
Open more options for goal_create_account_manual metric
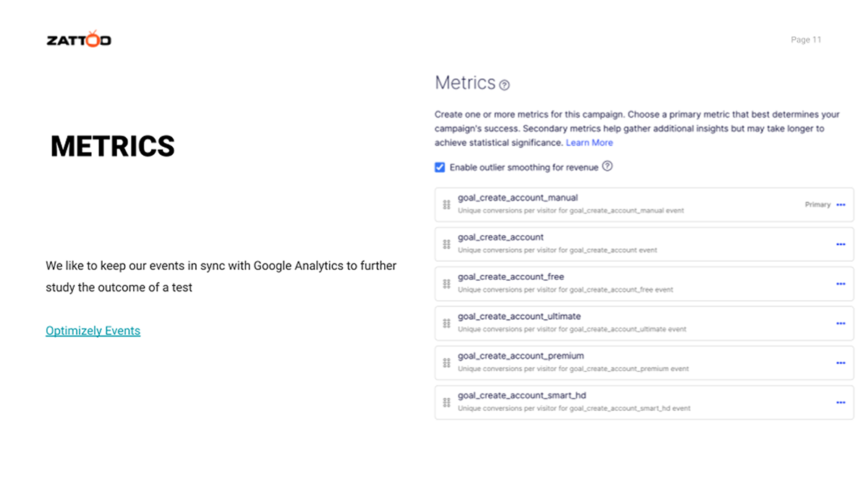(841, 205)
